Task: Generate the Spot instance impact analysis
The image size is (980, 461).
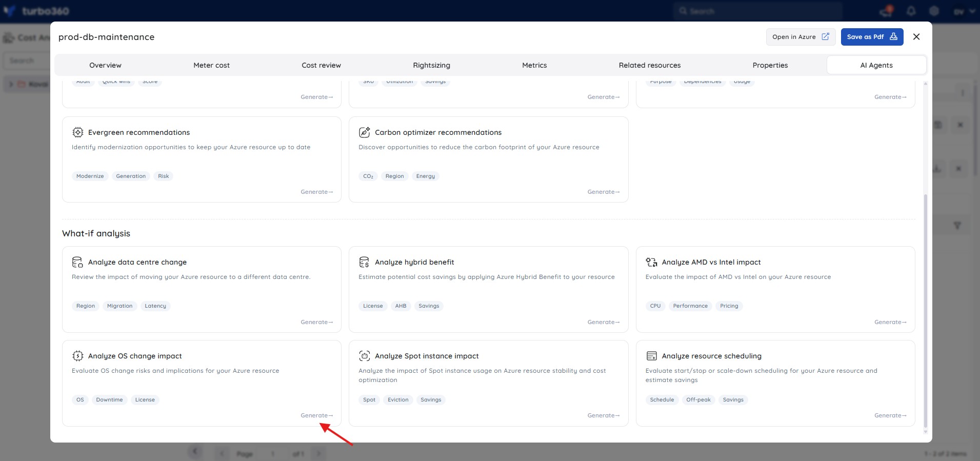Action: click(604, 415)
